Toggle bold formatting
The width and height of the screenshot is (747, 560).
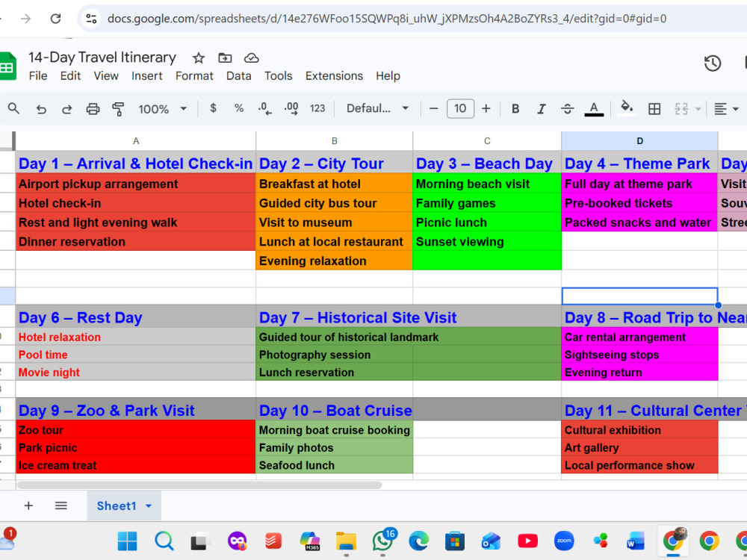[x=515, y=108]
